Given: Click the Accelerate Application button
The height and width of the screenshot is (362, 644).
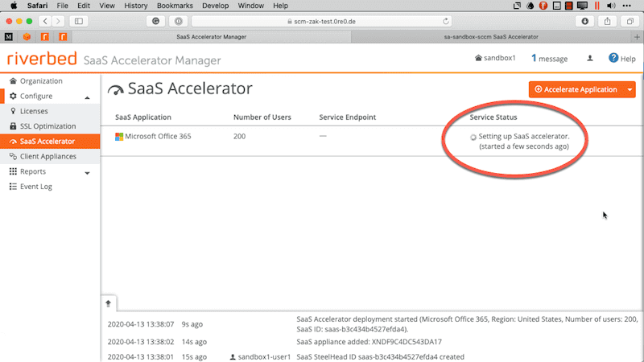Looking at the screenshot, I should tap(576, 89).
